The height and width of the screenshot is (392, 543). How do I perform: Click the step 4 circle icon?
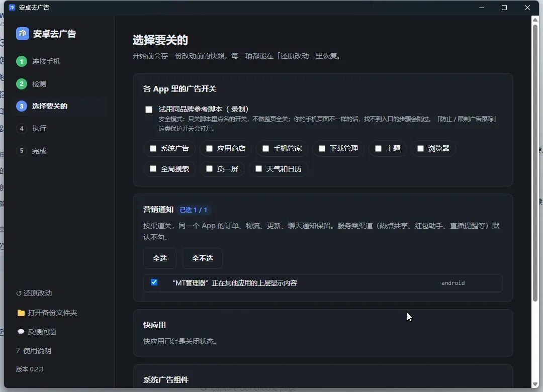coord(22,129)
